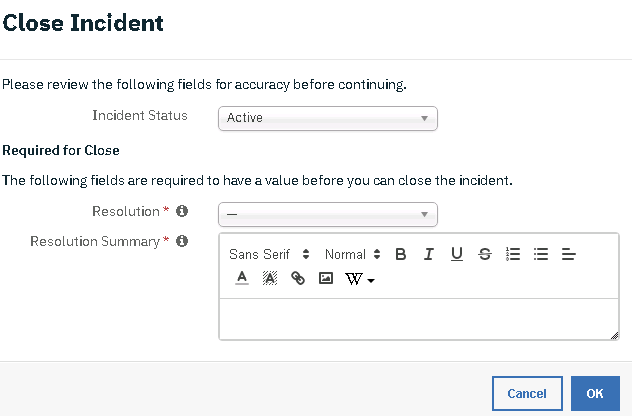The width and height of the screenshot is (632, 416).
Task: Insert an image into summary
Action: point(326,278)
